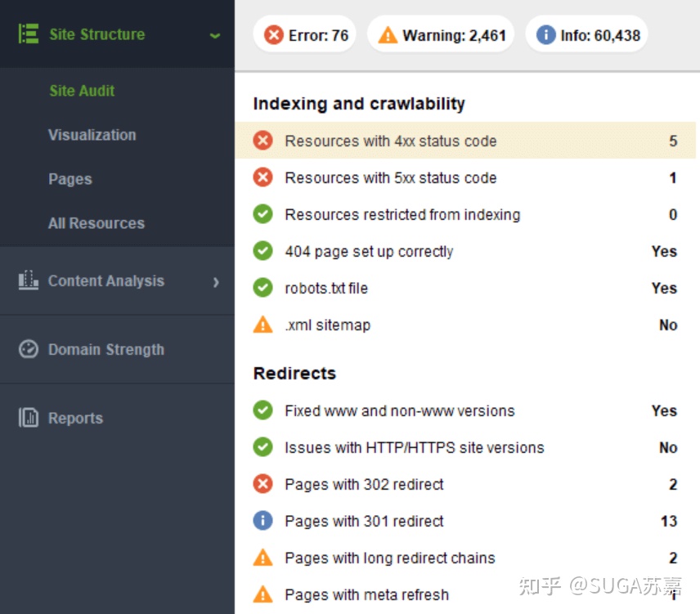This screenshot has width=700, height=614.
Task: Select All Resources in the sidebar
Action: [96, 223]
